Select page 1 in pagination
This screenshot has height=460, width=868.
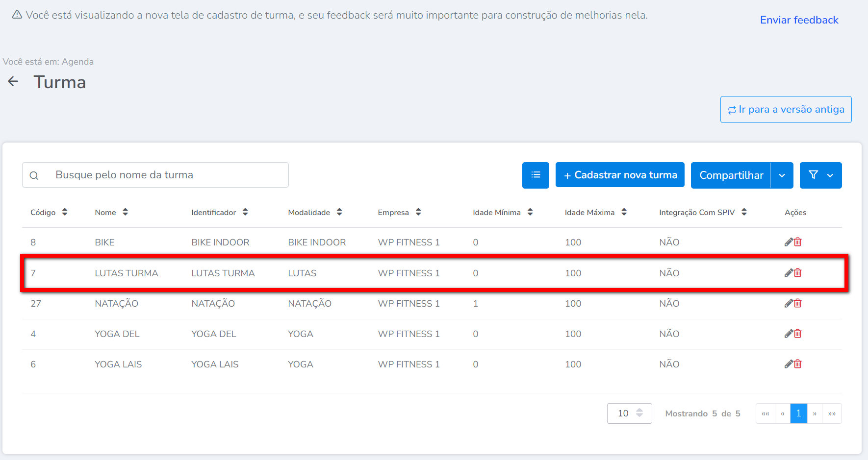pos(798,413)
